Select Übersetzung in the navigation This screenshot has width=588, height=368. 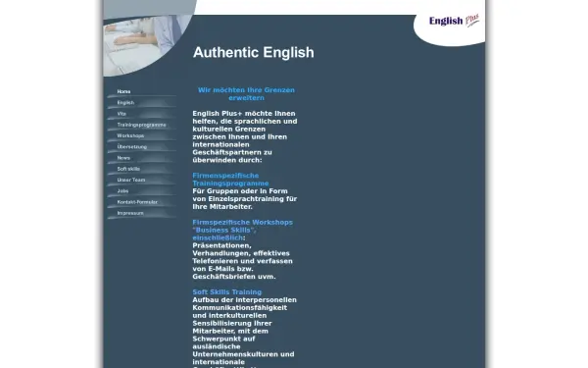[x=141, y=147]
